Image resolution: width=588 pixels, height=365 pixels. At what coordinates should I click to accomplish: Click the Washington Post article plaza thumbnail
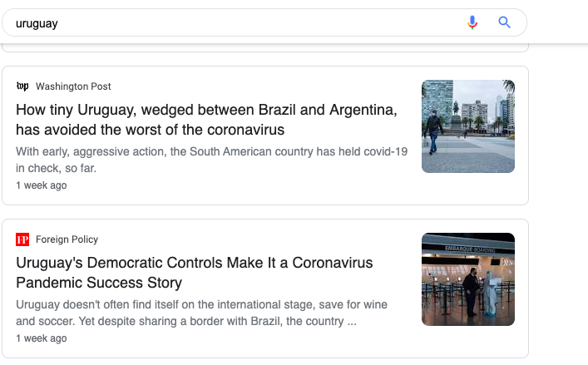467,126
